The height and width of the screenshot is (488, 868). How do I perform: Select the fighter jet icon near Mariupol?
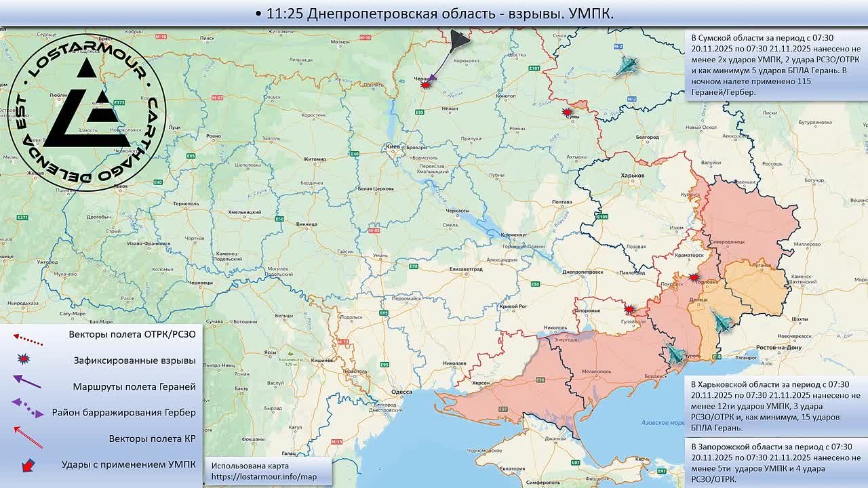676,352
